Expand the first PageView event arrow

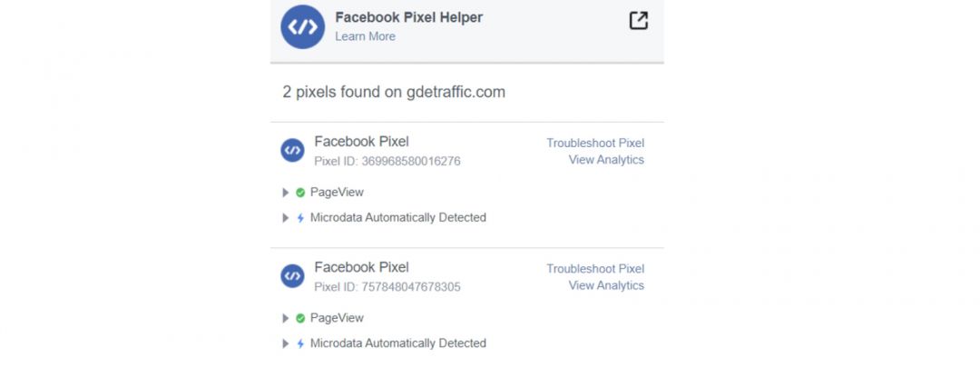pyautogui.click(x=286, y=193)
